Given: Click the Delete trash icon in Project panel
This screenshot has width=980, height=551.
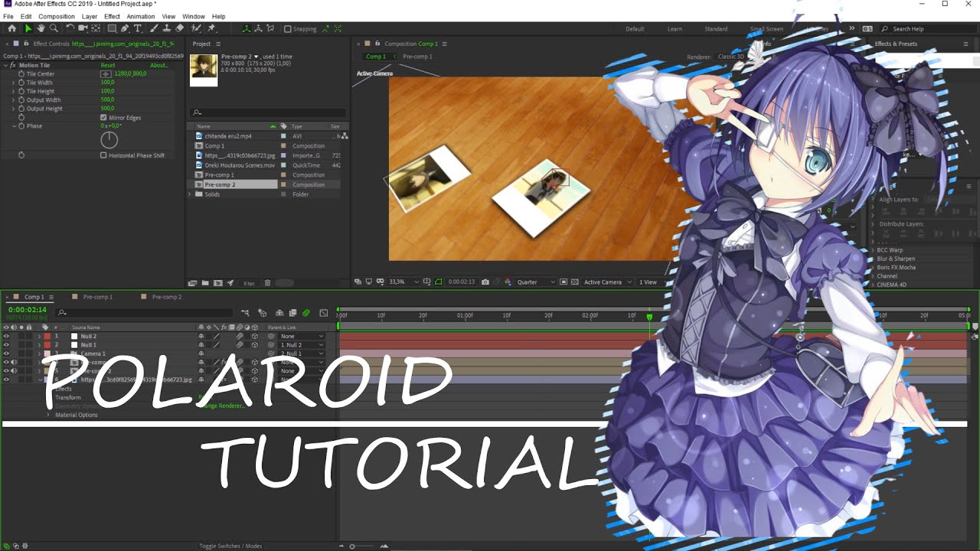Looking at the screenshot, I should (x=267, y=283).
